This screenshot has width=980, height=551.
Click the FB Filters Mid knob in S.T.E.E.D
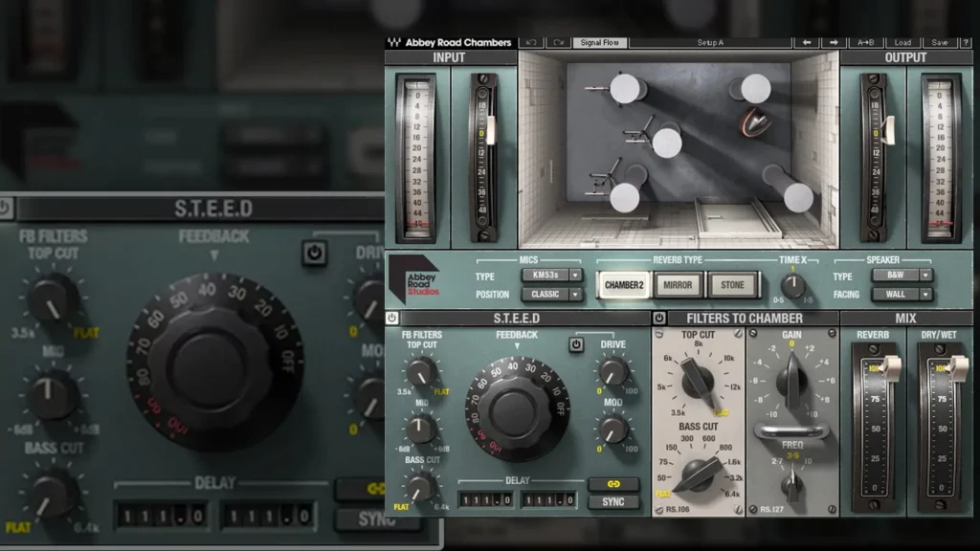pyautogui.click(x=420, y=429)
